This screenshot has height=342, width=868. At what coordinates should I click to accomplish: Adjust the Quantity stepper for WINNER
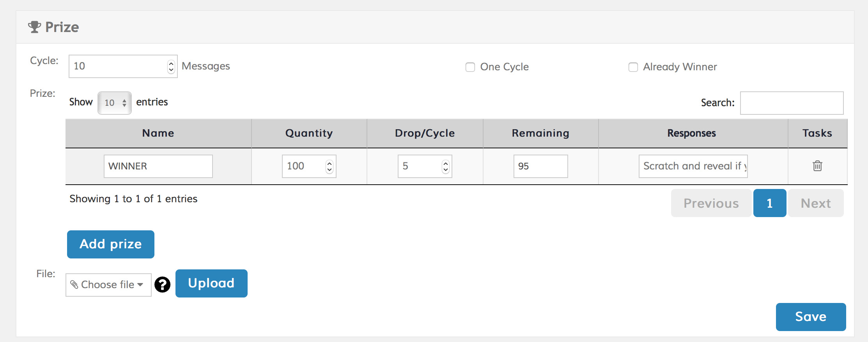pos(329,166)
